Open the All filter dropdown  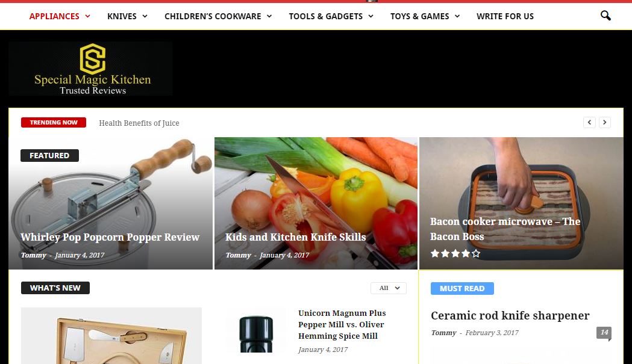[x=389, y=288]
